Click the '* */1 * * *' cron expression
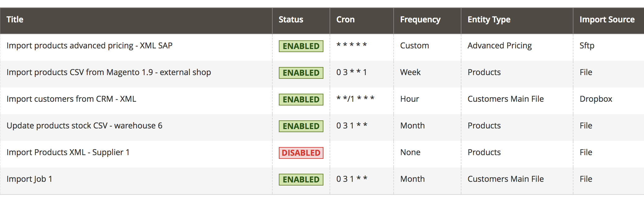The height and width of the screenshot is (197, 644). pos(355,99)
